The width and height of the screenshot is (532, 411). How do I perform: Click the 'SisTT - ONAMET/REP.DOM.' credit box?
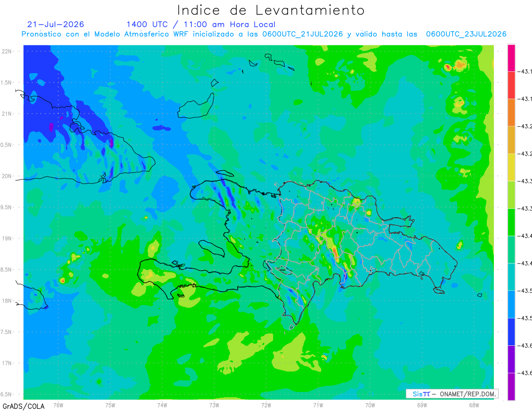pyautogui.click(x=452, y=394)
